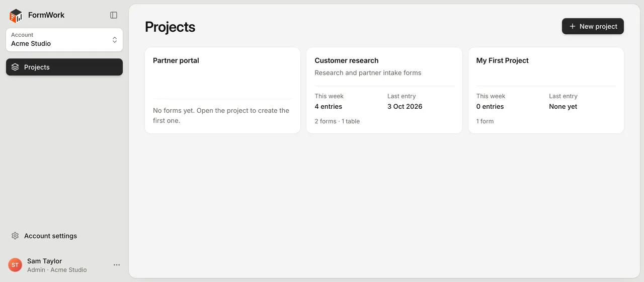The image size is (644, 282).
Task: Click the "None yet" last entry value
Action: click(563, 106)
